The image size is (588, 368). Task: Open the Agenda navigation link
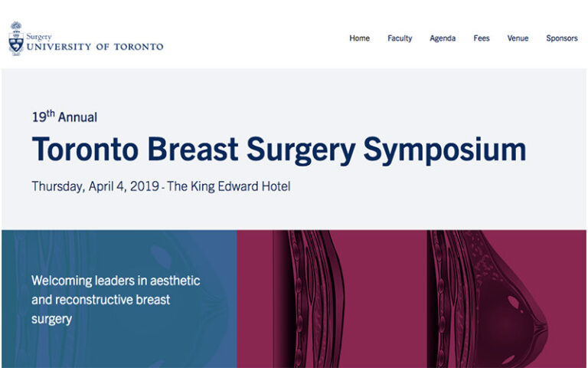tap(443, 38)
